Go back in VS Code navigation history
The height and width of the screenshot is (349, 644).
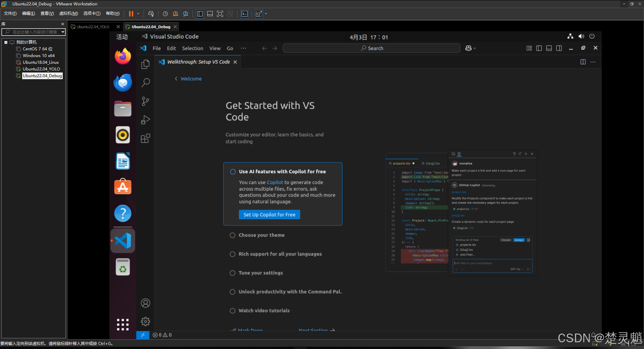coord(265,48)
